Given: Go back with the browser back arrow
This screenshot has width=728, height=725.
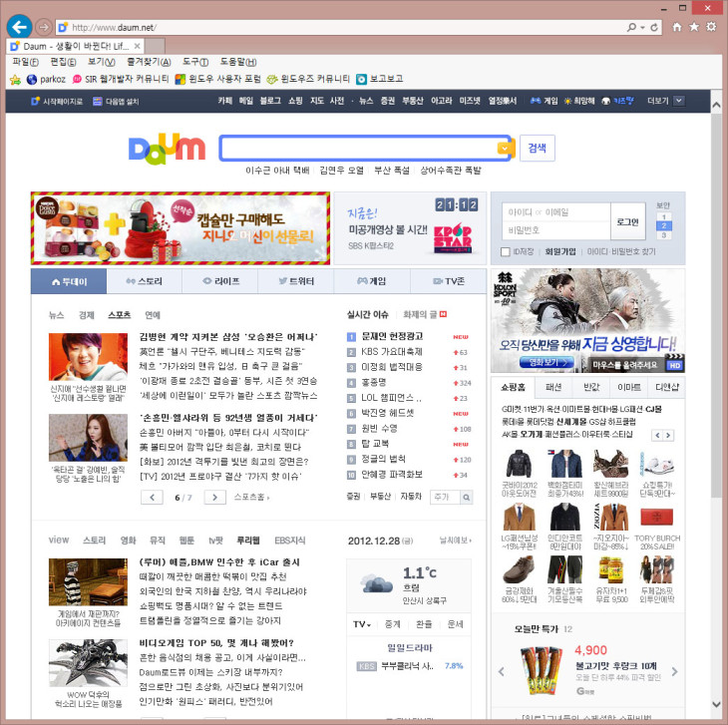Looking at the screenshot, I should pyautogui.click(x=20, y=27).
